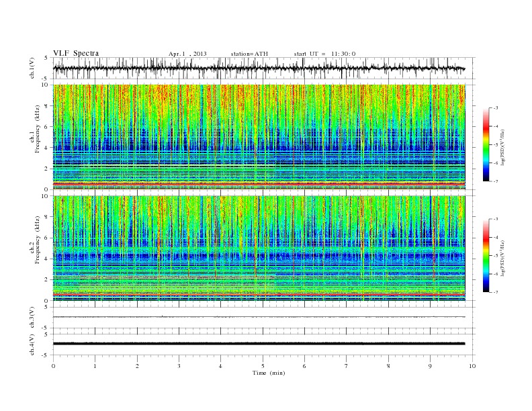Click the ch.1 spectrogram plot area
532x411 pixels.
259,137
